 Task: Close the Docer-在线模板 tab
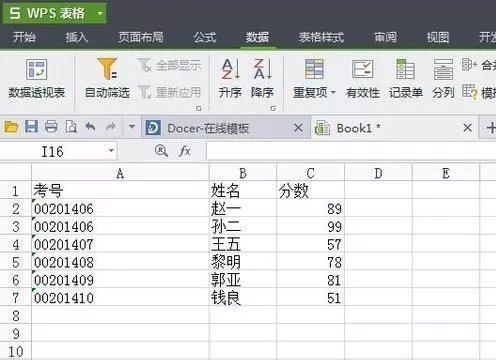click(298, 128)
